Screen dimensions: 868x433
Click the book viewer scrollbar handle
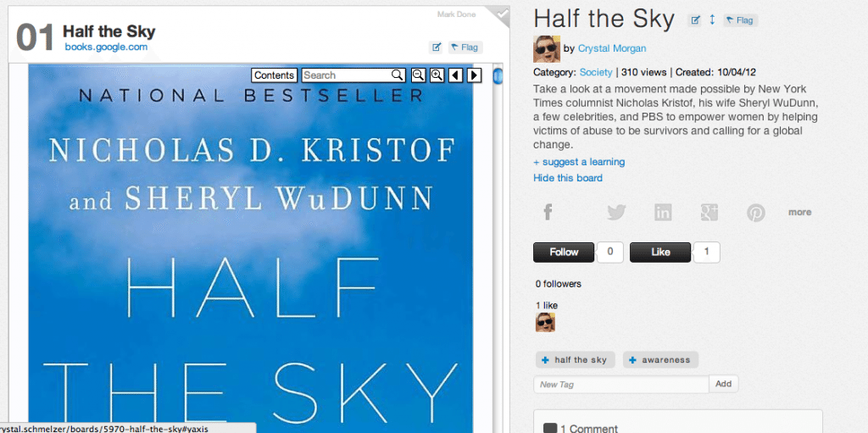(498, 75)
